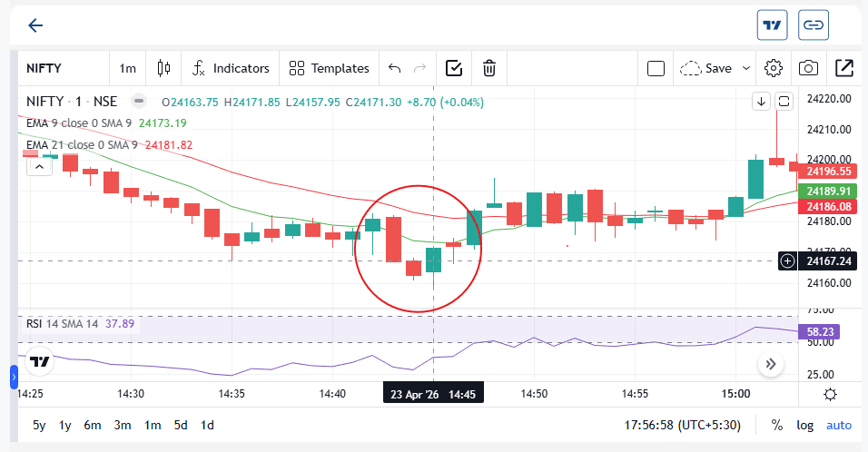Click TradingView logo on chart
Viewport: 868px width, 452px height.
pos(39,362)
